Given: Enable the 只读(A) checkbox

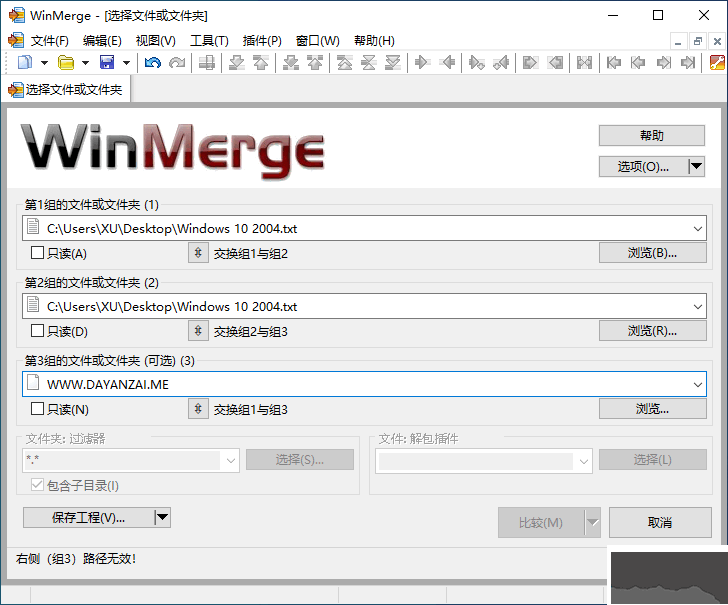Looking at the screenshot, I should 37,253.
